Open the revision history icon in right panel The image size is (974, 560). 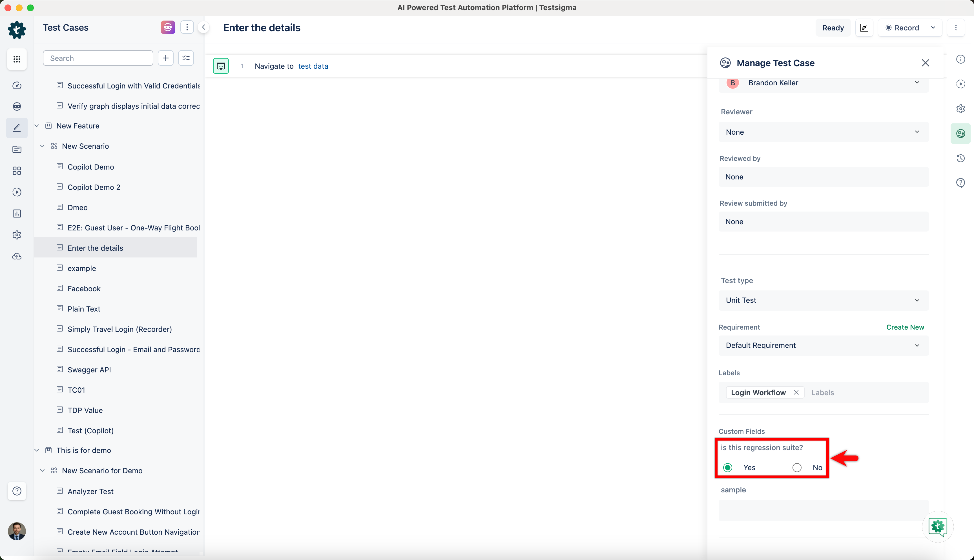pyautogui.click(x=960, y=158)
